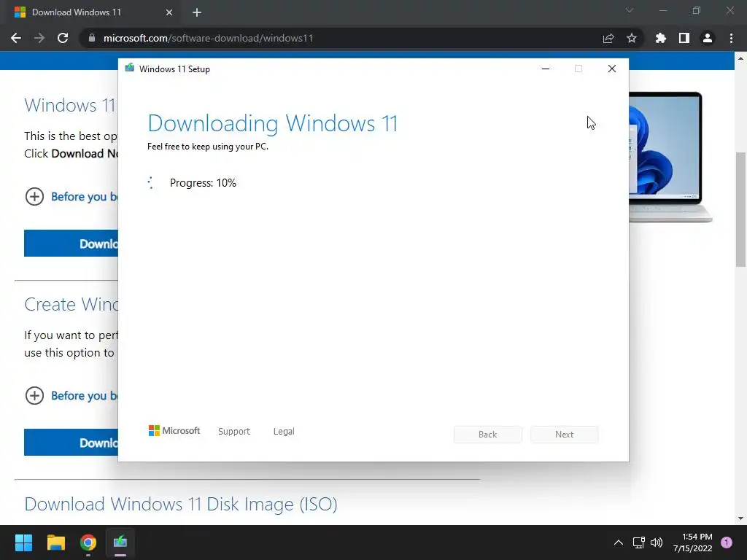Minimize the Windows 11 Setup dialog
747x560 pixels.
[546, 69]
